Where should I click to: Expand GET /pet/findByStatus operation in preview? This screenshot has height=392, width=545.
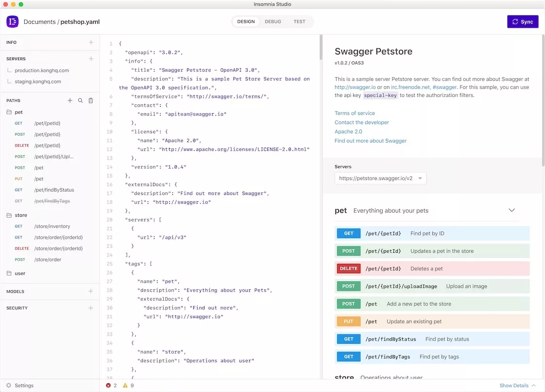coord(432,339)
